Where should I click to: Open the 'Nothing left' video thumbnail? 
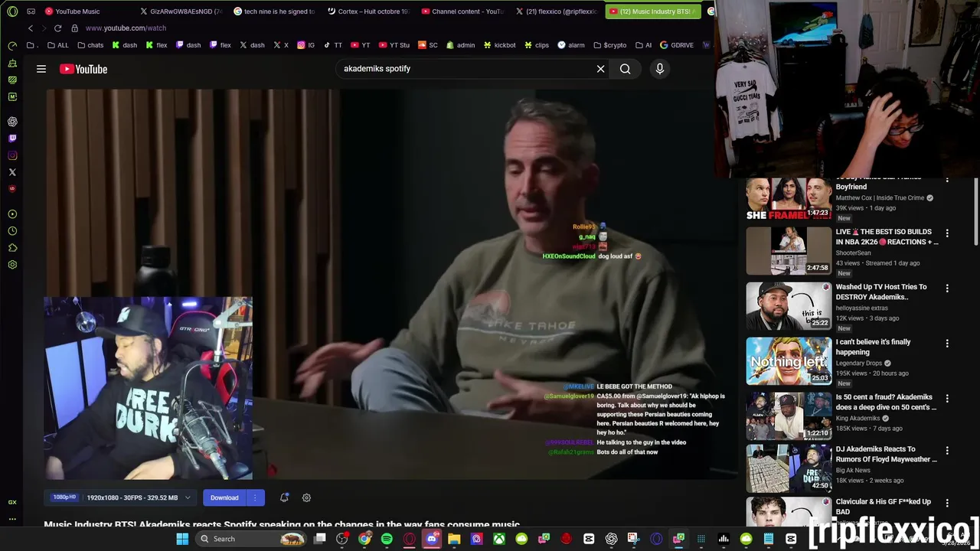click(x=789, y=360)
